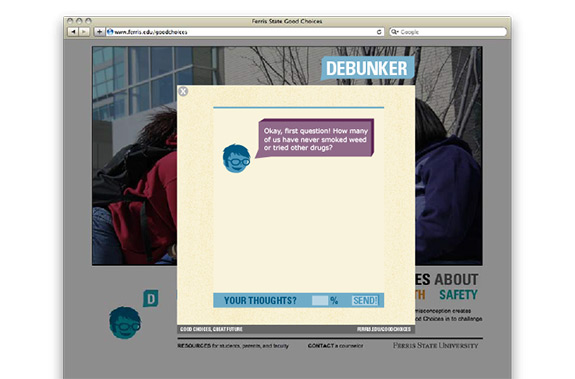
Task: Reload the page via refresh icon
Action: click(379, 32)
